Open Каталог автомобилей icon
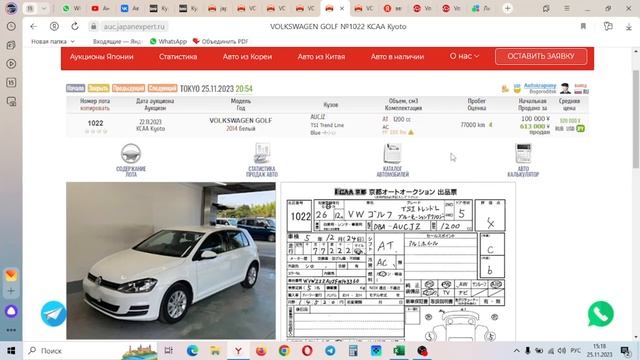640x360 pixels. [x=392, y=153]
